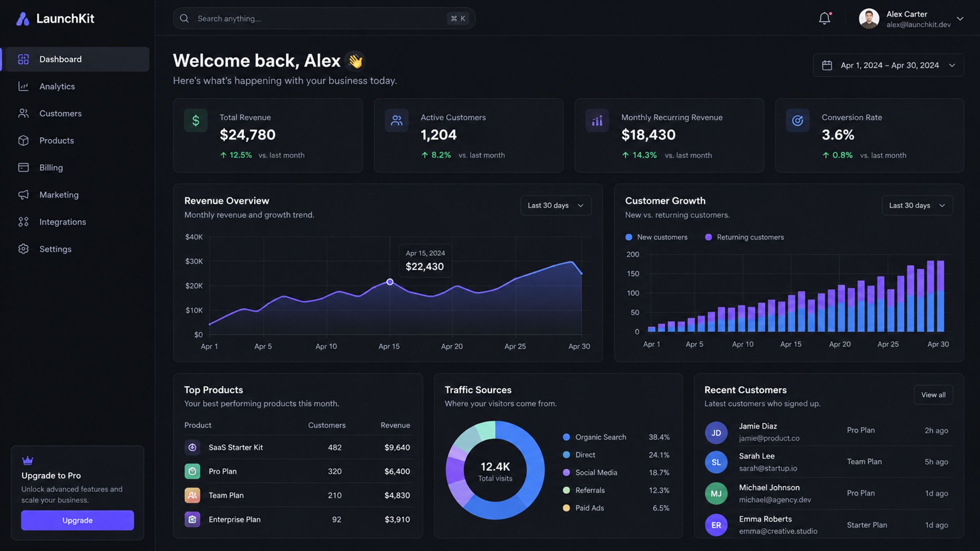This screenshot has height=551, width=980.
Task: Click Organic Search legend color dot
Action: [566, 437]
